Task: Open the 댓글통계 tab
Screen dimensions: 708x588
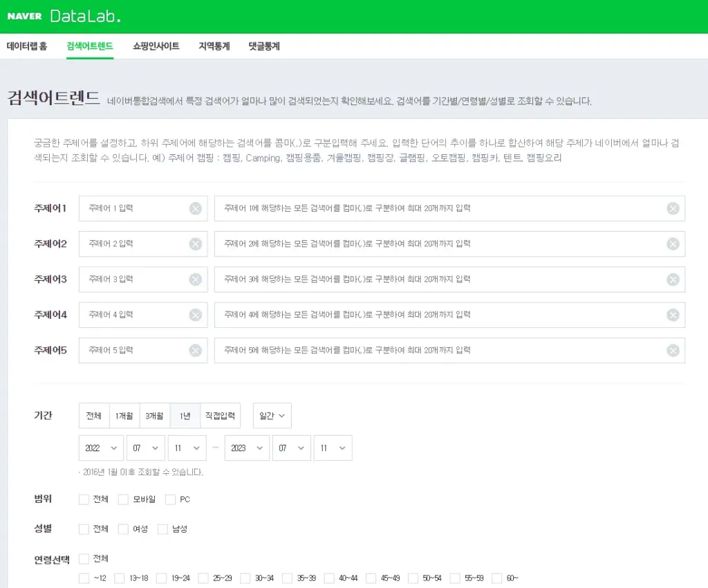Action: click(264, 46)
